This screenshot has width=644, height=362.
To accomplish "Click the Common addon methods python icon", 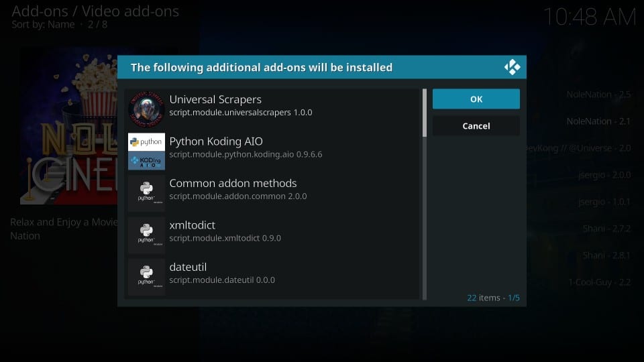I will click(146, 193).
